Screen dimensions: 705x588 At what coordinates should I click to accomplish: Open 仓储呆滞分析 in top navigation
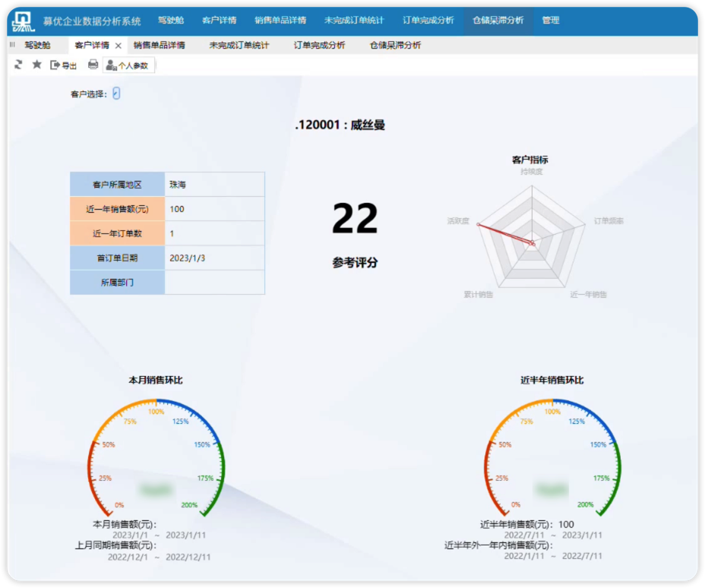pos(498,21)
